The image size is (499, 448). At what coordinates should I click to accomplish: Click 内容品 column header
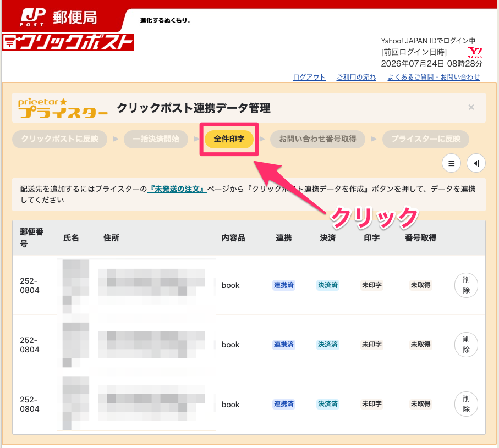click(233, 238)
